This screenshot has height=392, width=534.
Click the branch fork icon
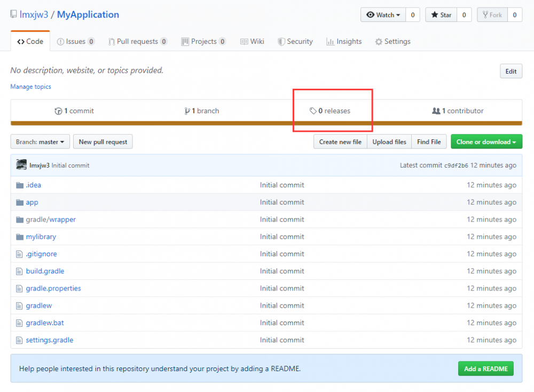point(187,111)
